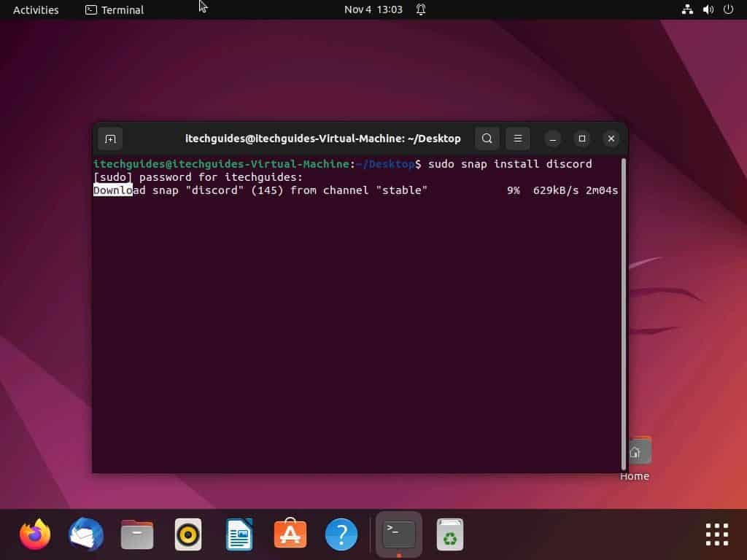Launch Firefox from the dock
This screenshot has height=560, width=747.
pyautogui.click(x=35, y=534)
